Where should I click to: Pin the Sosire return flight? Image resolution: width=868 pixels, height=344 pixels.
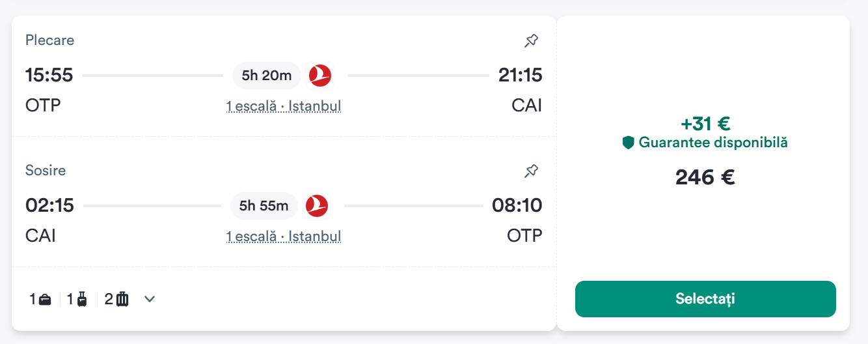pos(531,171)
